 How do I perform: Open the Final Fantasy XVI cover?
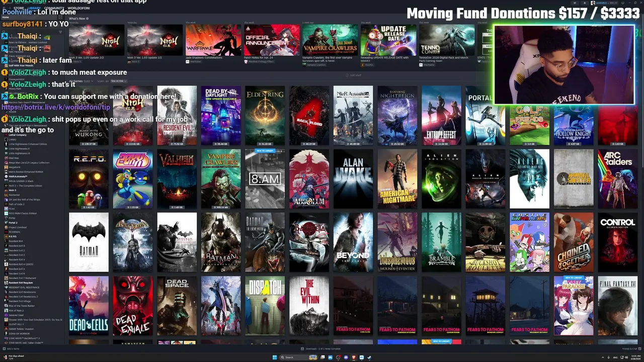tap(617, 306)
